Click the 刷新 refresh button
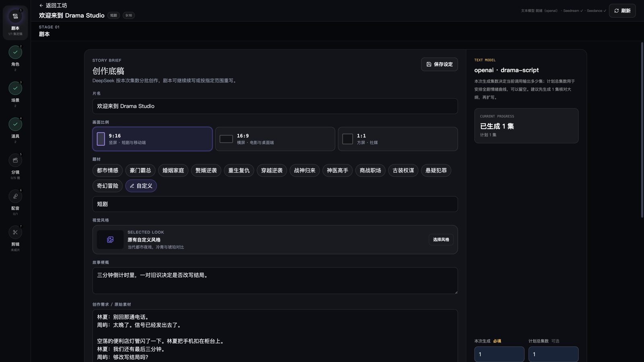Viewport: 644px width, 362px height. pos(622,11)
